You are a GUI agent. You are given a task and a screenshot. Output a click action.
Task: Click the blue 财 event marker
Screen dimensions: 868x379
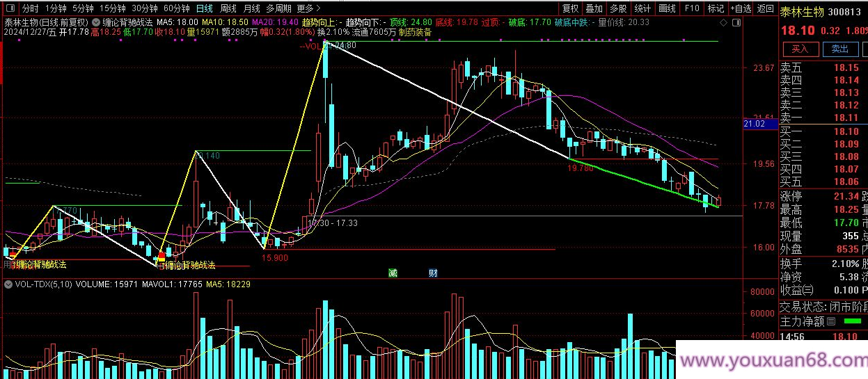[x=433, y=273]
